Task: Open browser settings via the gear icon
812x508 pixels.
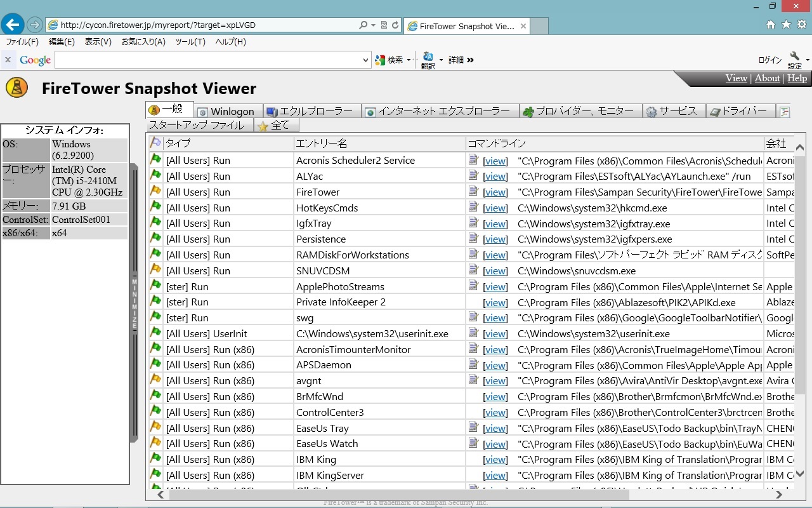Action: (x=801, y=23)
